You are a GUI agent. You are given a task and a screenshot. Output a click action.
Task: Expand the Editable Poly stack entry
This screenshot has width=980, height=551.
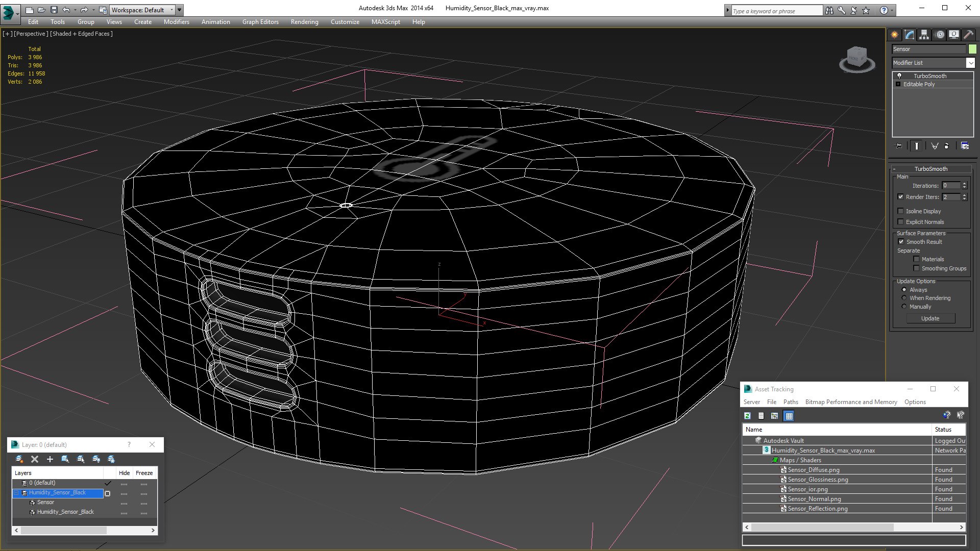pyautogui.click(x=898, y=84)
